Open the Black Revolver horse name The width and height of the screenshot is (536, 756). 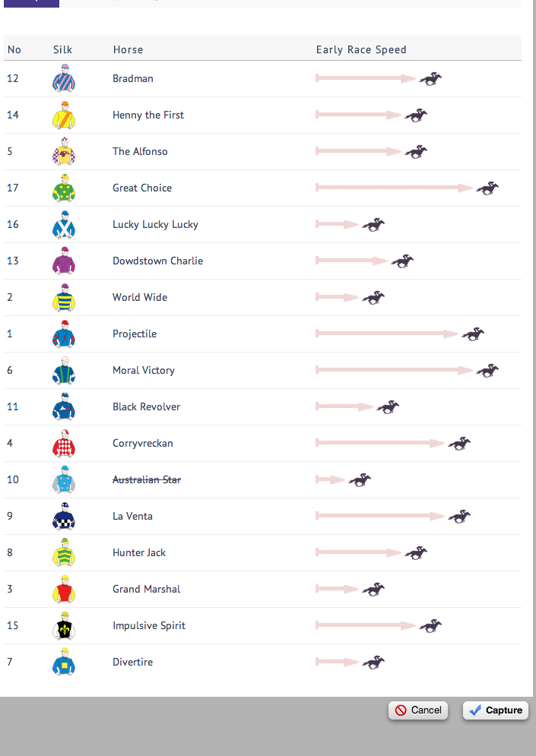point(146,406)
